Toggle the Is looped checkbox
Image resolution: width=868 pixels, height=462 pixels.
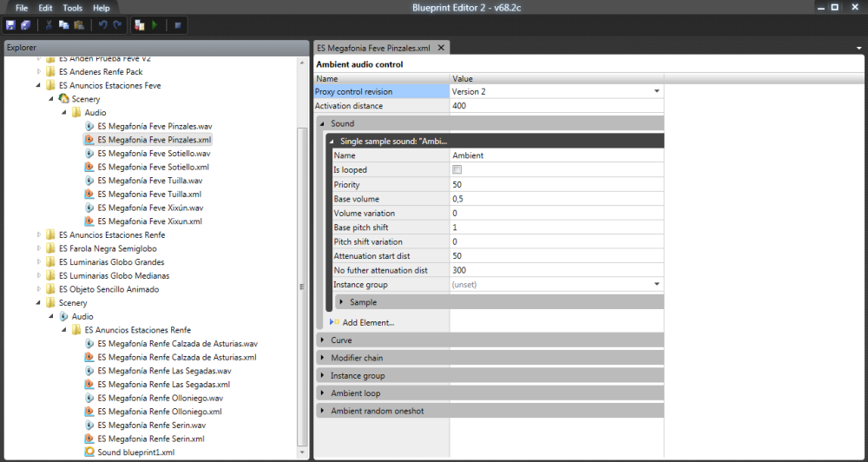tap(457, 170)
